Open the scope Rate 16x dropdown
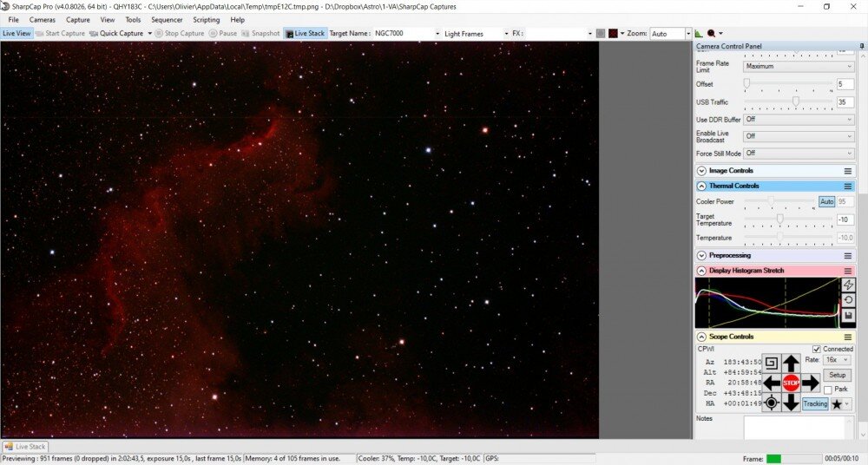868x465 pixels. point(837,360)
